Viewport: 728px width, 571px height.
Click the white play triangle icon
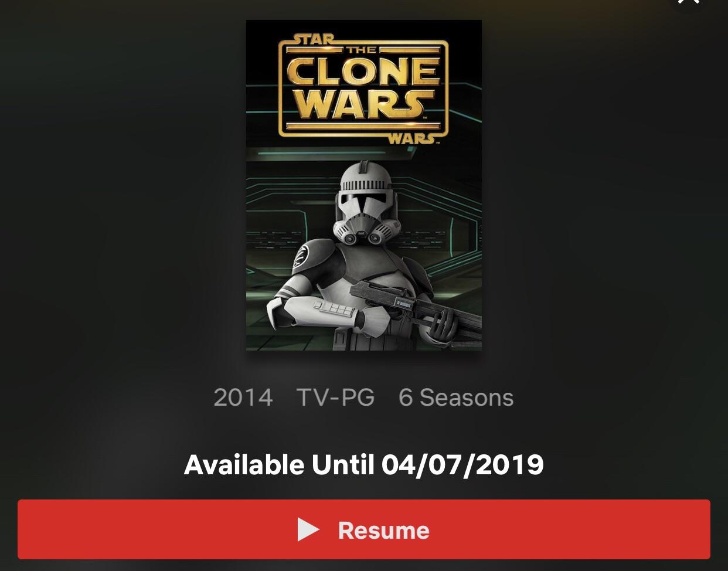(308, 529)
